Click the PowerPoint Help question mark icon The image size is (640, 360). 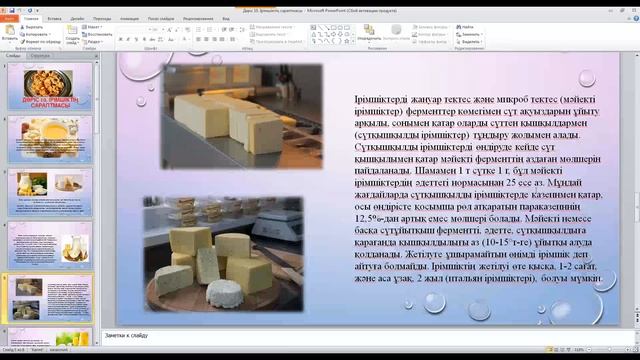coord(636,19)
